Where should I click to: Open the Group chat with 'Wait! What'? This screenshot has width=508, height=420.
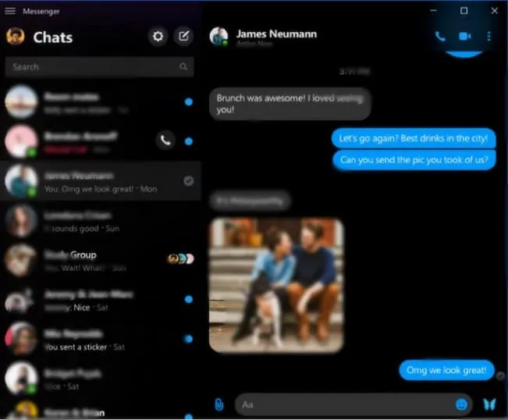pos(99,260)
